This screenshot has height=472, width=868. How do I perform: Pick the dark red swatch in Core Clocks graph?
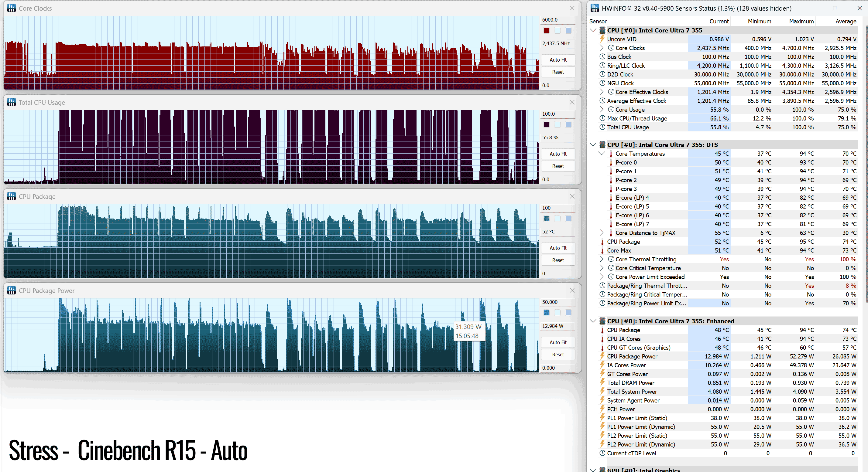(x=547, y=30)
